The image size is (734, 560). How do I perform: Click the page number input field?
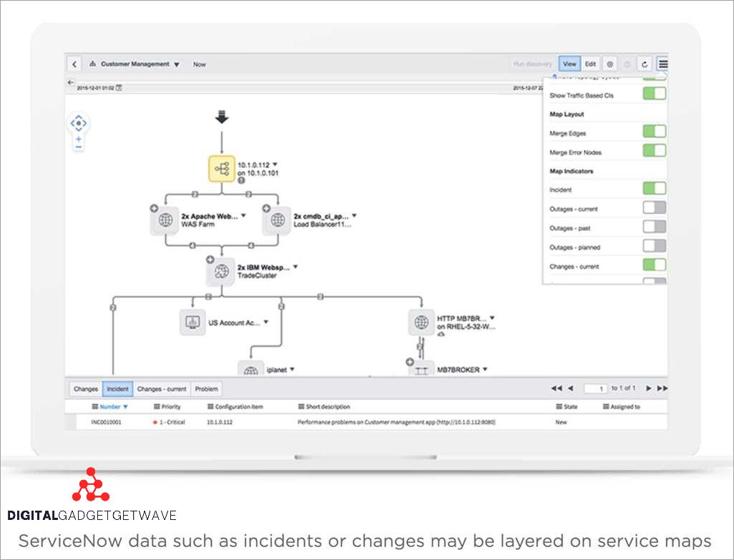coord(595,388)
